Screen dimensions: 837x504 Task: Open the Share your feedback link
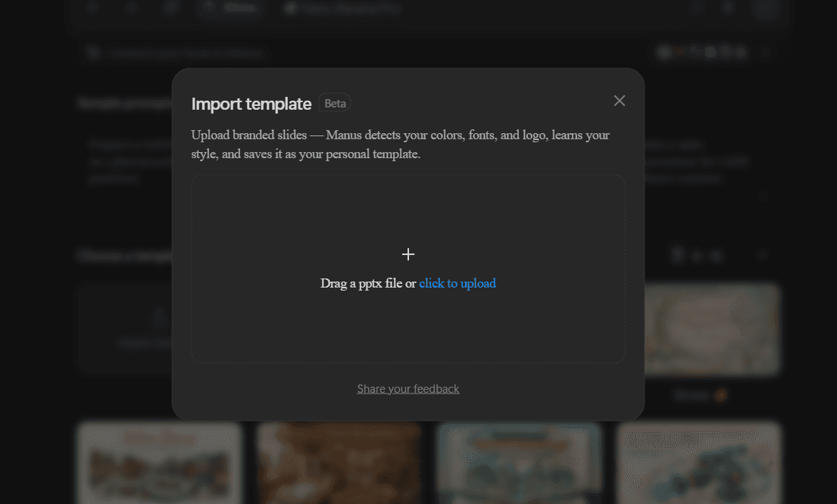(x=408, y=389)
